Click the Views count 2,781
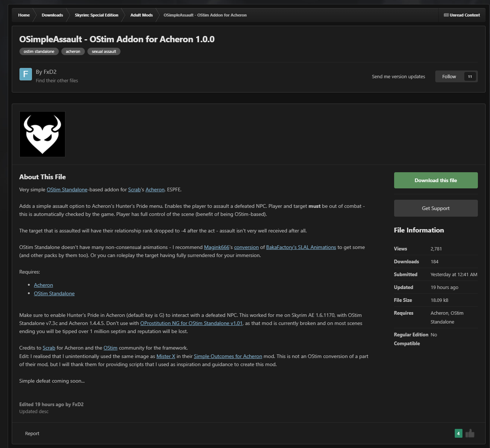 pos(436,249)
